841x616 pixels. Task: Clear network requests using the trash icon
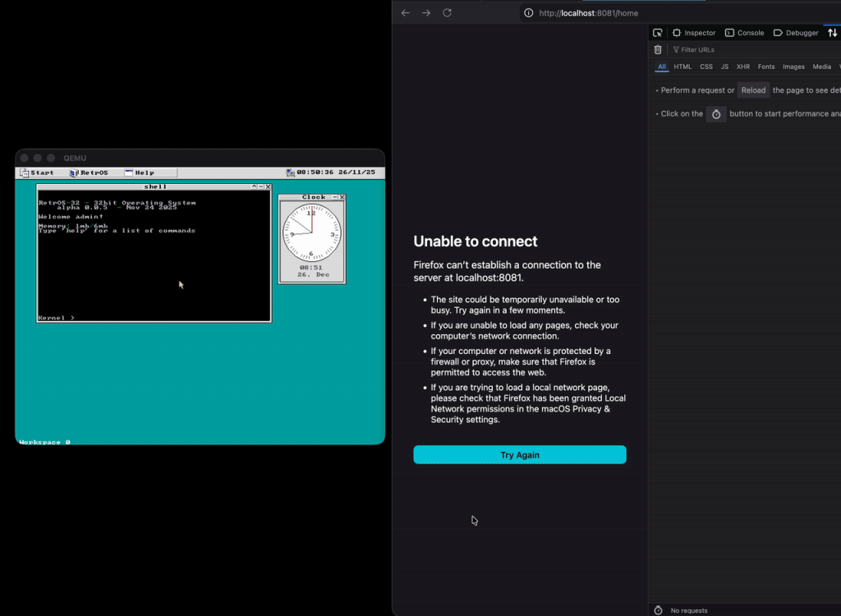(658, 49)
